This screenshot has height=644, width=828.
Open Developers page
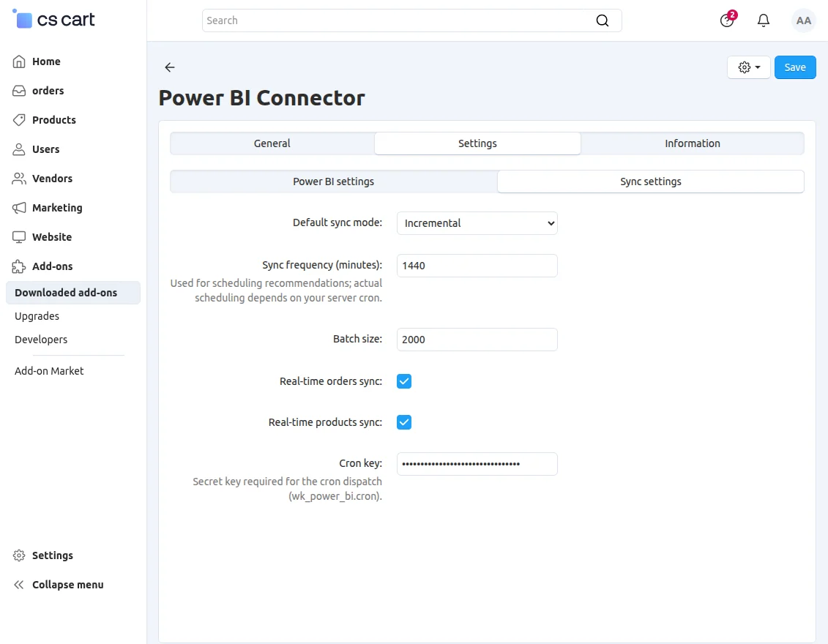click(41, 340)
